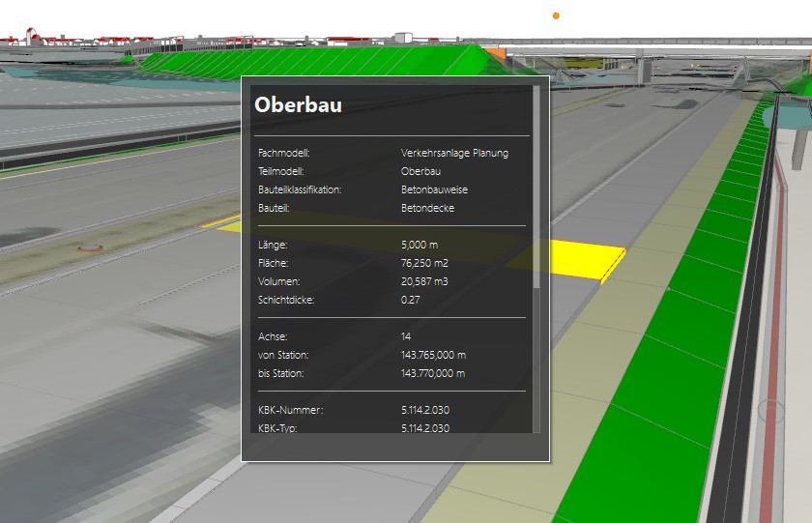The width and height of the screenshot is (812, 523).
Task: Click the Oberbau panel title
Action: coord(298,105)
